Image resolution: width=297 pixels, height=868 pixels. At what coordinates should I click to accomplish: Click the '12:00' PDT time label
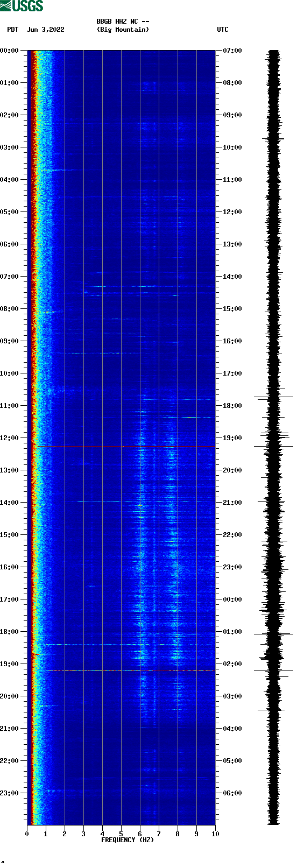(10, 438)
